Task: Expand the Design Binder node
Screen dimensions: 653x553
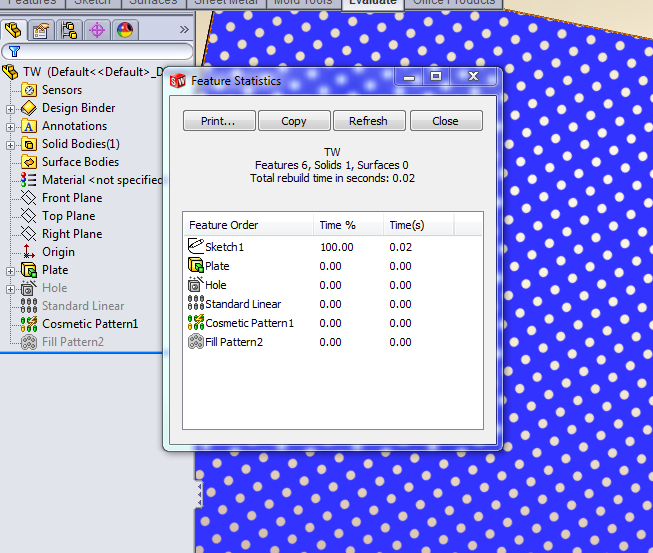Action: 11,108
